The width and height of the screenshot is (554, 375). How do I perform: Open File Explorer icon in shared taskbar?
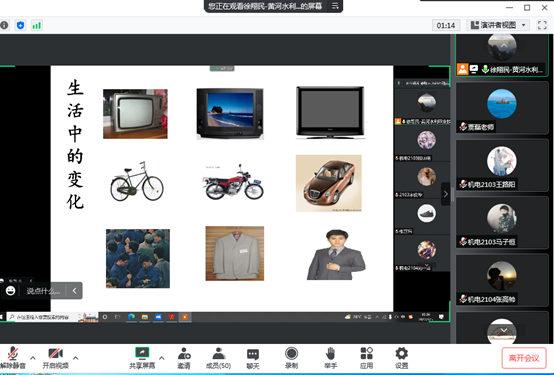point(145,317)
